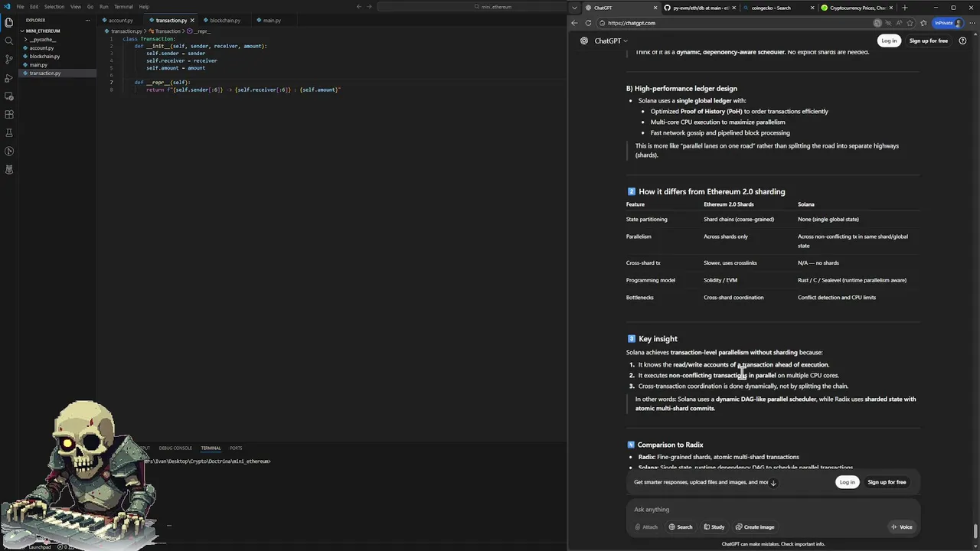
Task: Click the scroll-to-bottom arrow in chat
Action: point(773,483)
